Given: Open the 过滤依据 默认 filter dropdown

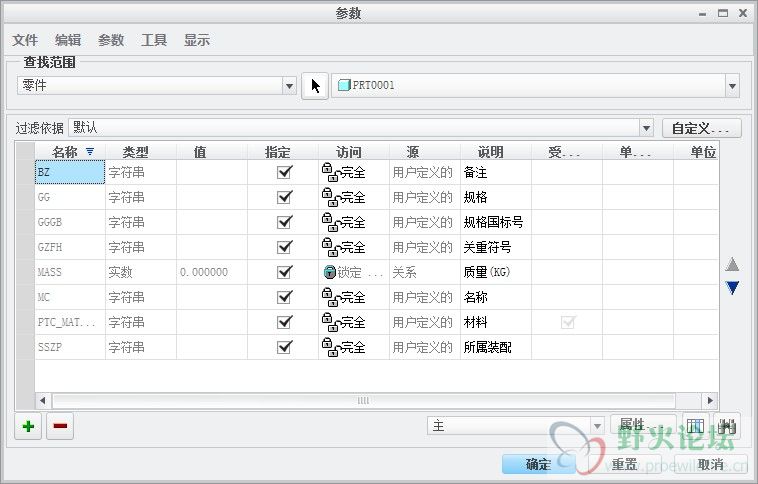Looking at the screenshot, I should coord(646,128).
